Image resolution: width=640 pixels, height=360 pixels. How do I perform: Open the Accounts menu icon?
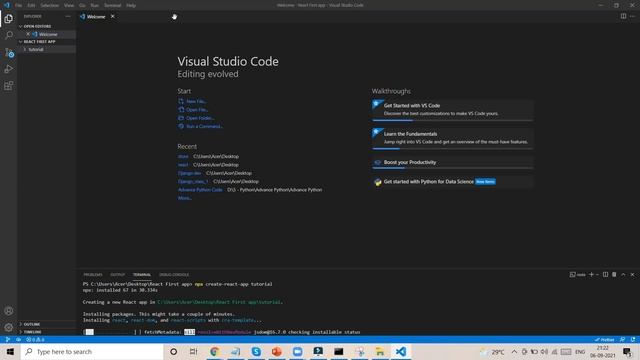click(x=9, y=311)
